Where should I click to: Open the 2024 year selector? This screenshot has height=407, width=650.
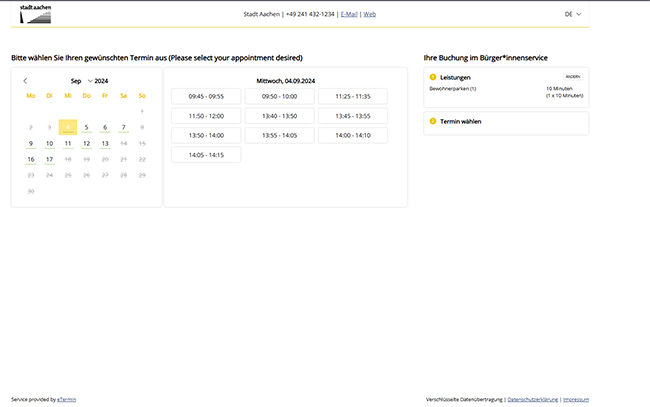tap(102, 80)
